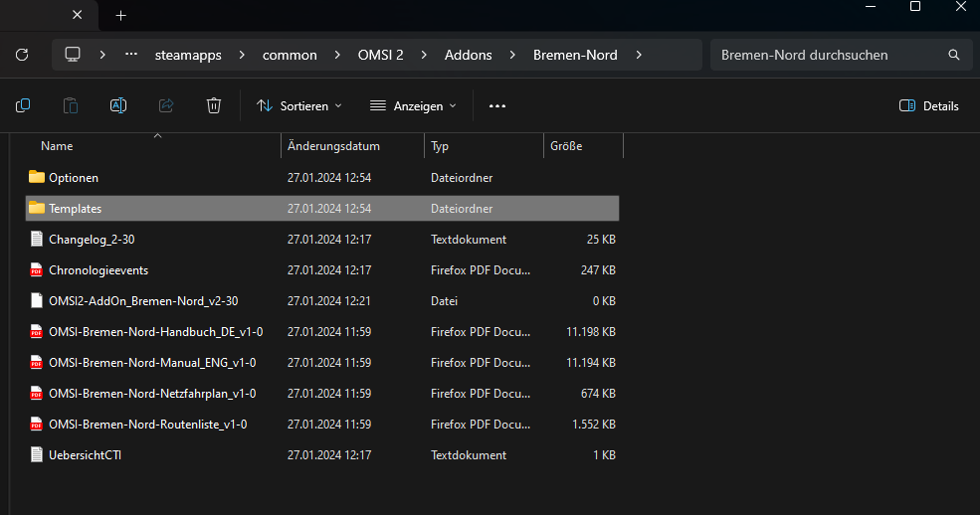Toggle the Details pane button
Image resolution: width=980 pixels, height=515 pixels.
(929, 105)
